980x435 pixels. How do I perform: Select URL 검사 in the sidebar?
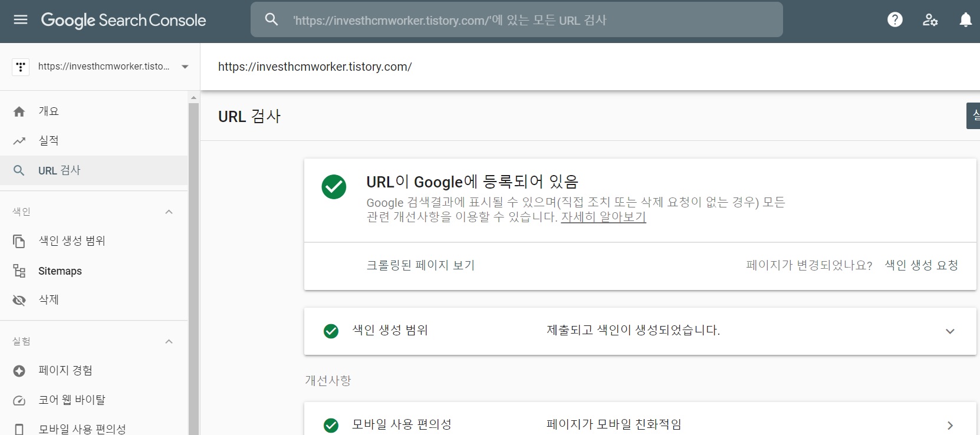[x=94, y=170]
